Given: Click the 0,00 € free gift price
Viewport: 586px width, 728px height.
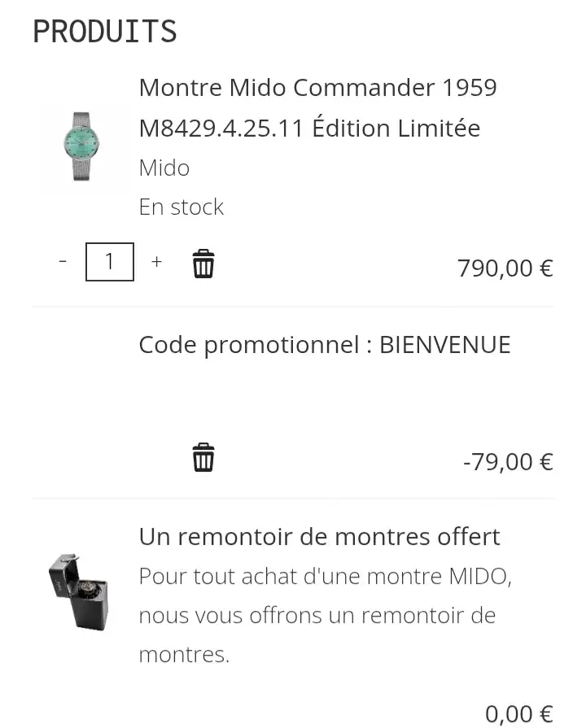Looking at the screenshot, I should click(519, 713).
